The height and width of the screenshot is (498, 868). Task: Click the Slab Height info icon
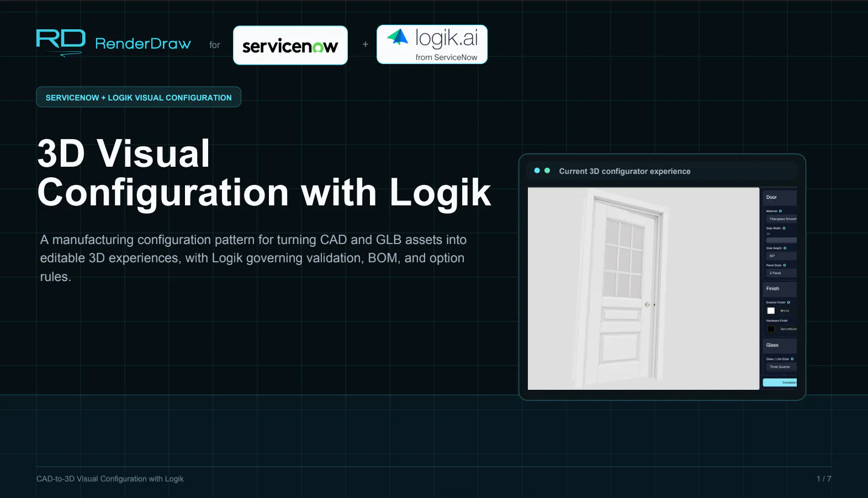785,248
